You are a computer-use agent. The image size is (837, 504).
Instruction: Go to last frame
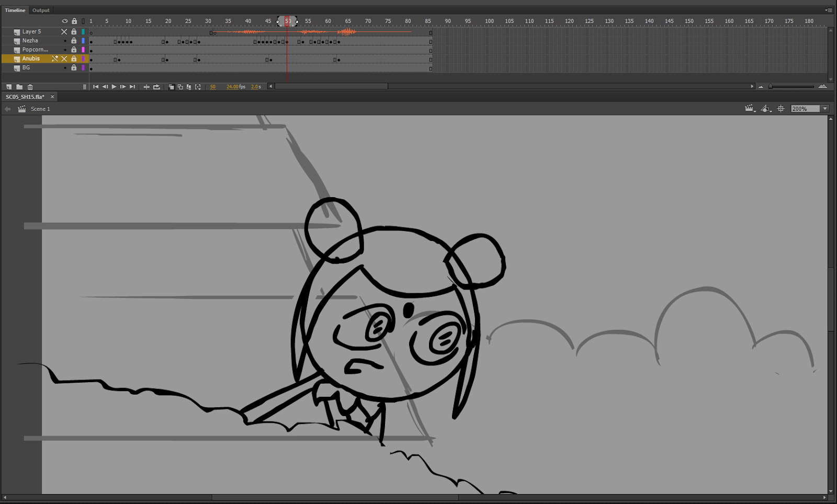click(132, 87)
